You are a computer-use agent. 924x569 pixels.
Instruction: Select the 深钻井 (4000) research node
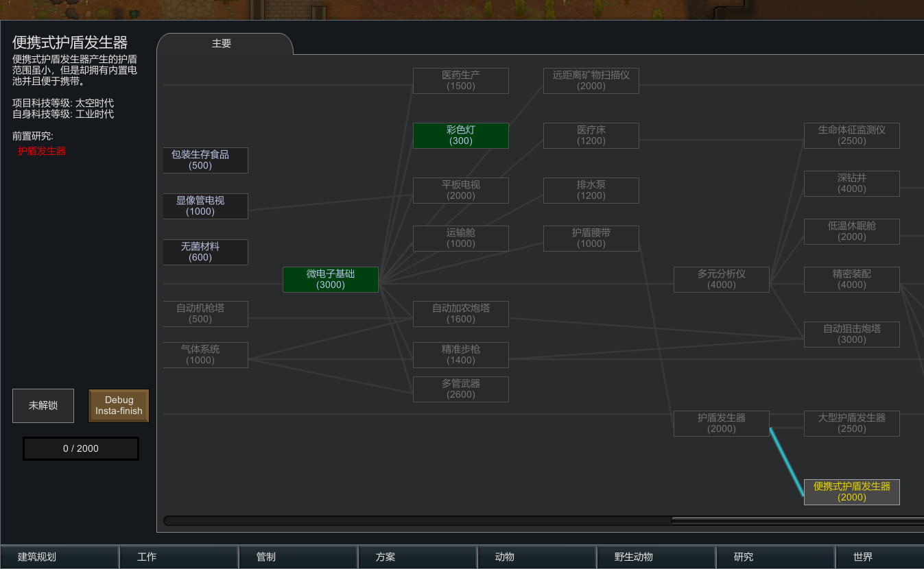[x=851, y=183]
